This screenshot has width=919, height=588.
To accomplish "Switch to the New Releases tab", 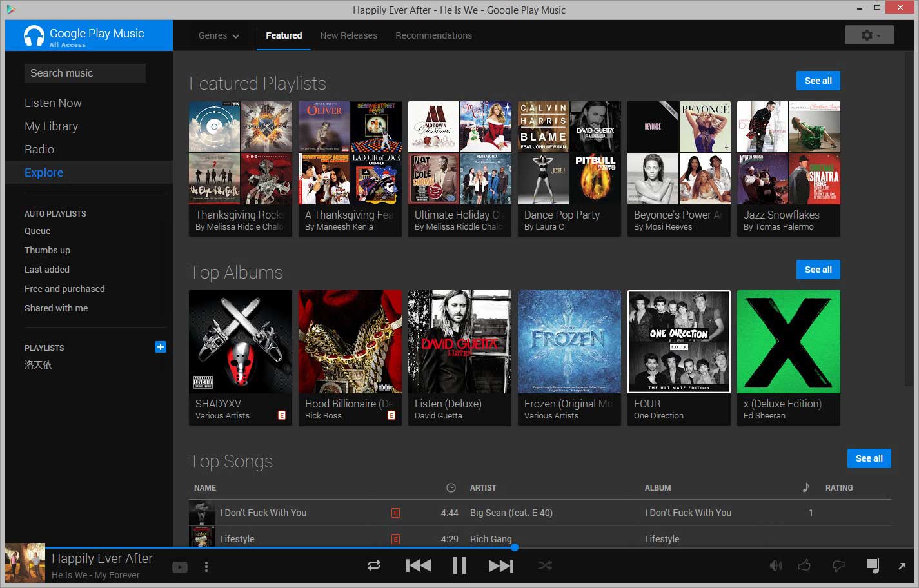I will point(349,35).
